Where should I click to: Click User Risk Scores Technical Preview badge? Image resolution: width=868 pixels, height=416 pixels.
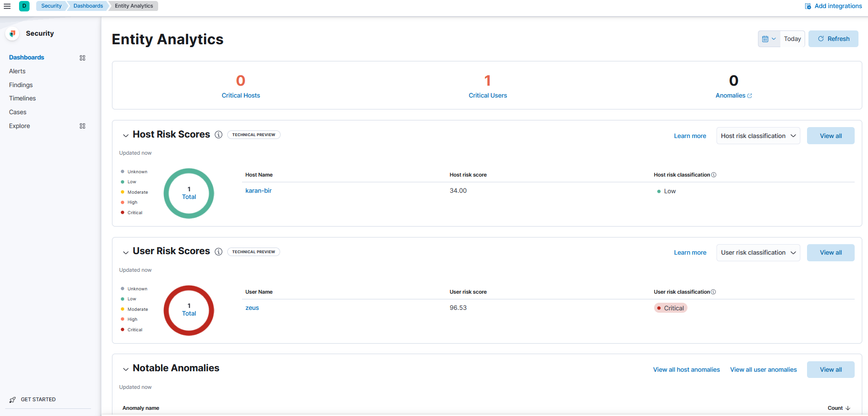pyautogui.click(x=253, y=252)
